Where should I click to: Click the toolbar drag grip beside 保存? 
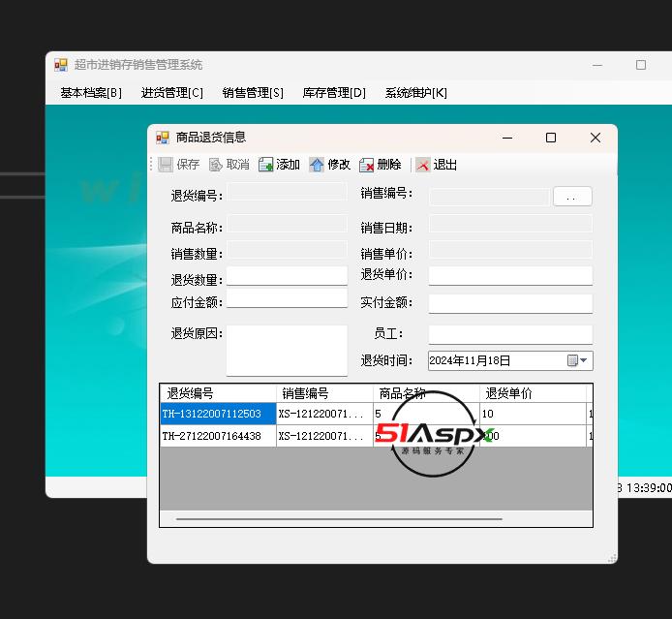pos(151,165)
